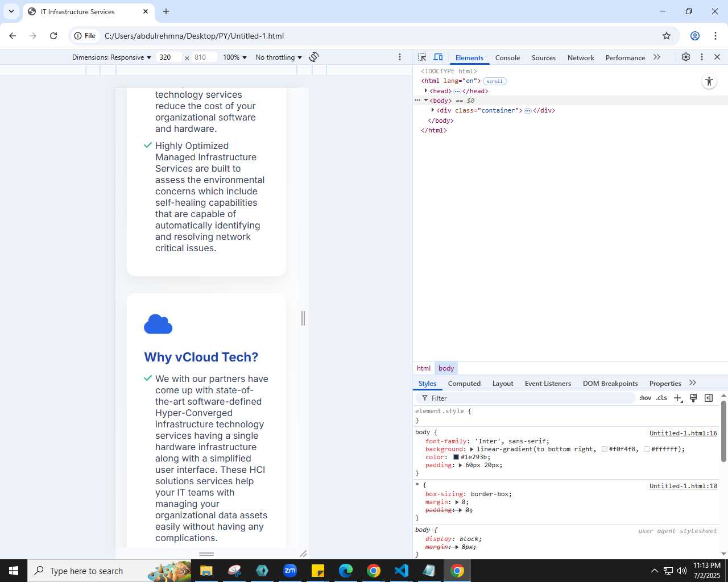Screen dimensions: 728x582
Task: Click the address bar URL
Action: pos(194,36)
